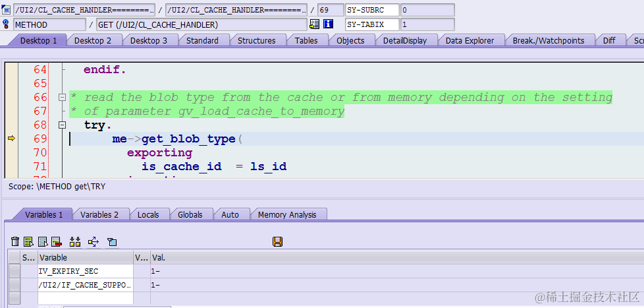
Task: Click 'ls_id' on line 71
Action: (x=268, y=167)
